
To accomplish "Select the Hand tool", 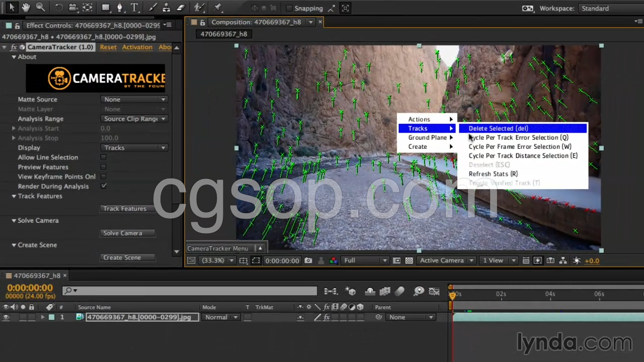I will click(26, 8).
